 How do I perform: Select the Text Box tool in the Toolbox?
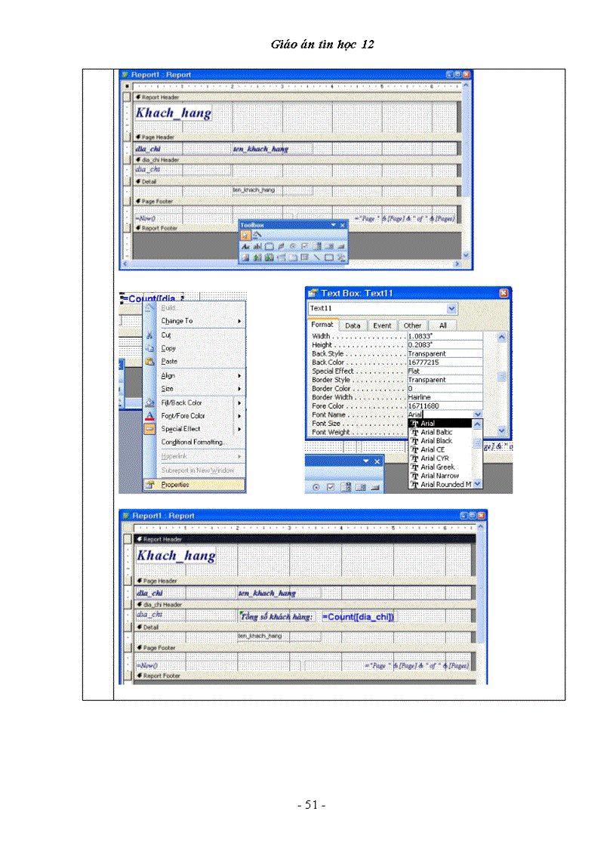tap(257, 246)
